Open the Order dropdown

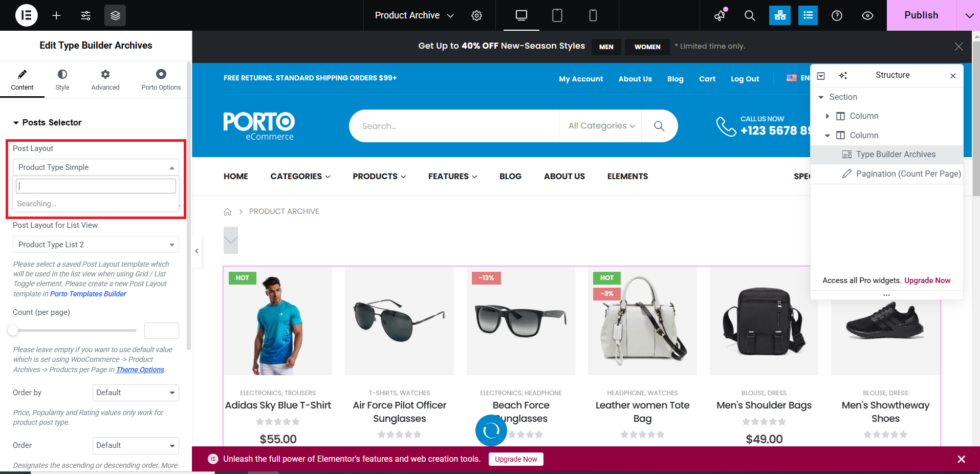(x=136, y=445)
